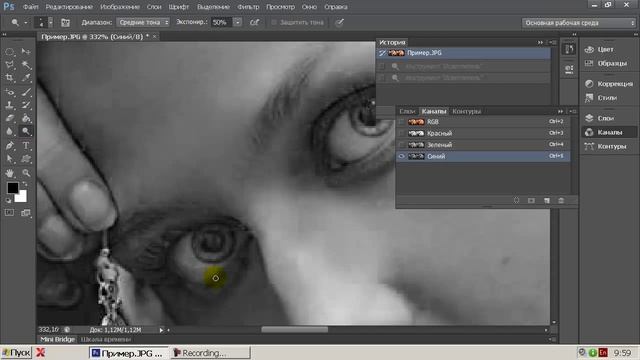Select the Hand tool
The height and width of the screenshot is (360, 640).
pyautogui.click(x=10, y=173)
